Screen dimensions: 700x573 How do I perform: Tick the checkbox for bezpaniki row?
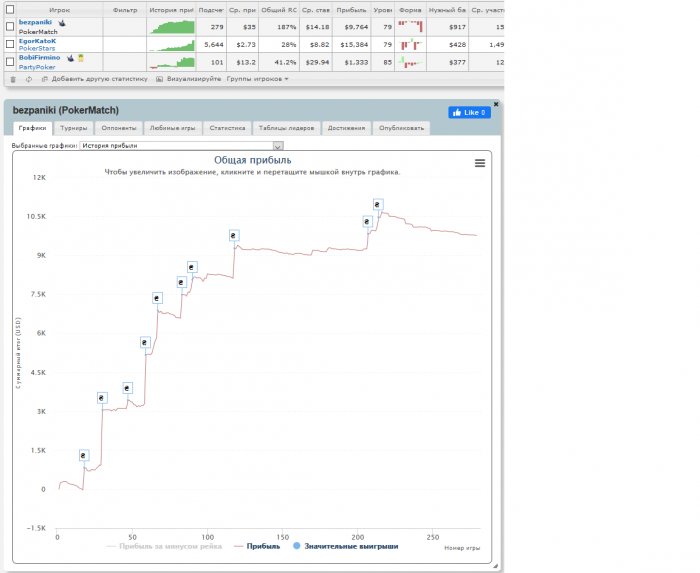10,26
